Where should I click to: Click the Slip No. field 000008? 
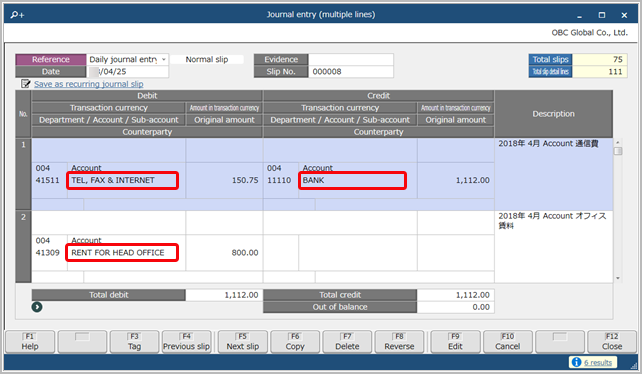pos(351,72)
